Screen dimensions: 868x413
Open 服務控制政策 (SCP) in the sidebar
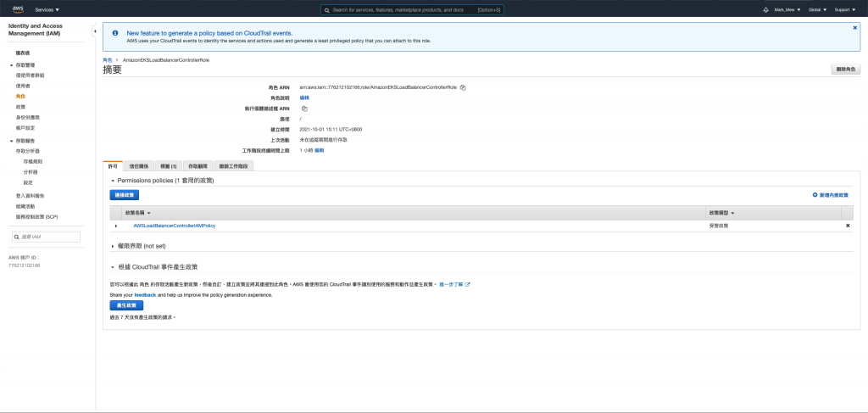pos(36,217)
